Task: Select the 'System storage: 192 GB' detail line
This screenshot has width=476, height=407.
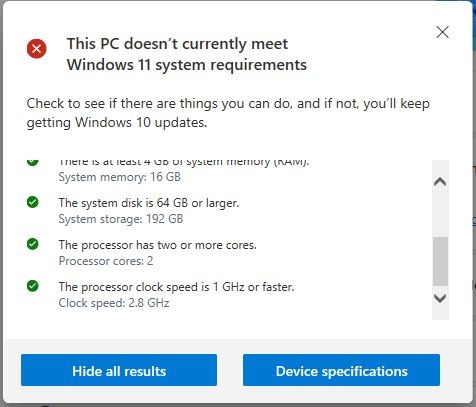Action: [x=121, y=219]
